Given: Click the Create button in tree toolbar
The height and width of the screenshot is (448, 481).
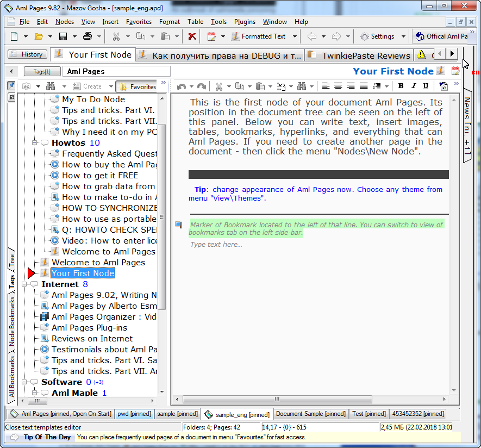Looking at the screenshot, I should coord(88,86).
